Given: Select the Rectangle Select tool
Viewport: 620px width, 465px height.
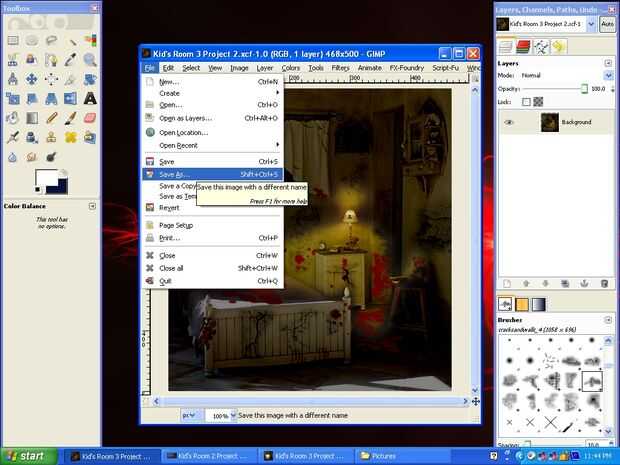Looking at the screenshot, I should (x=13, y=40).
